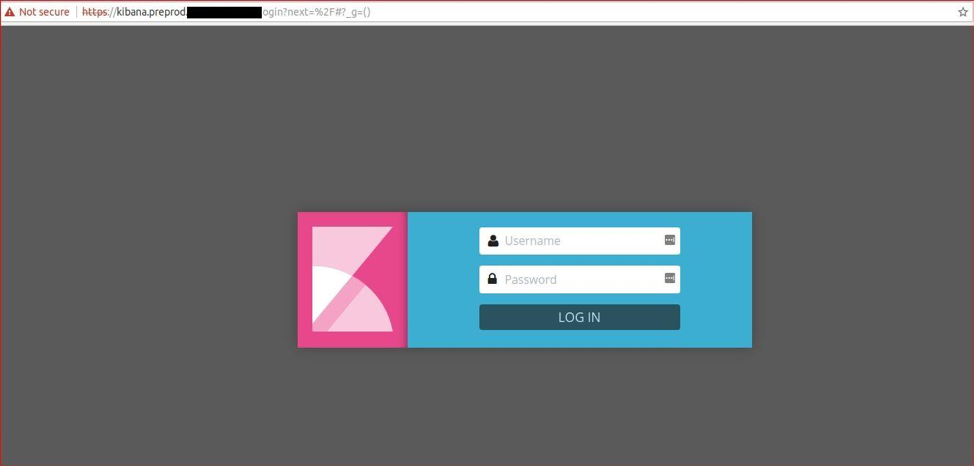The height and width of the screenshot is (466, 974).
Task: Bookmark this page with the star icon
Action: point(963,12)
